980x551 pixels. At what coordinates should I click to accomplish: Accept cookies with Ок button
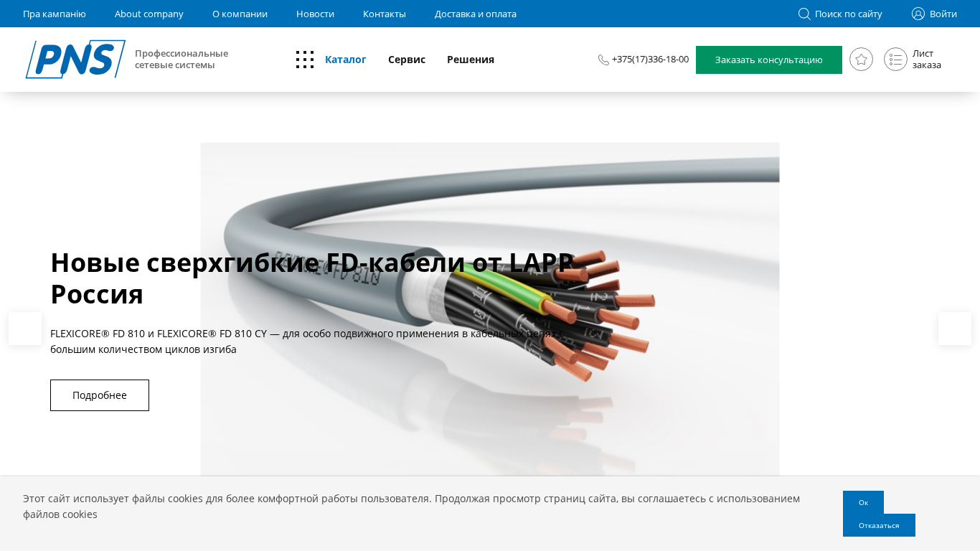863,502
